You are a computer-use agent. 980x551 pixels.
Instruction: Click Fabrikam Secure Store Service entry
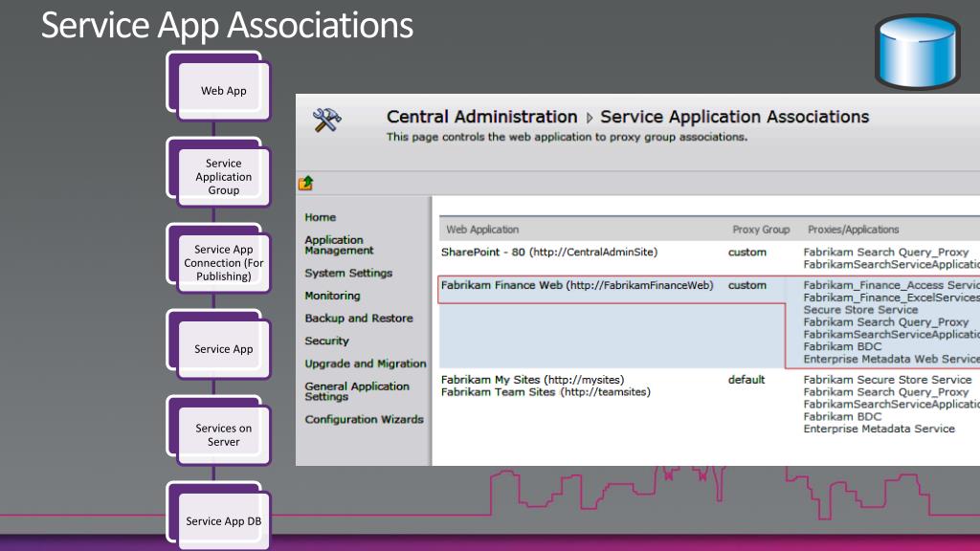click(887, 380)
